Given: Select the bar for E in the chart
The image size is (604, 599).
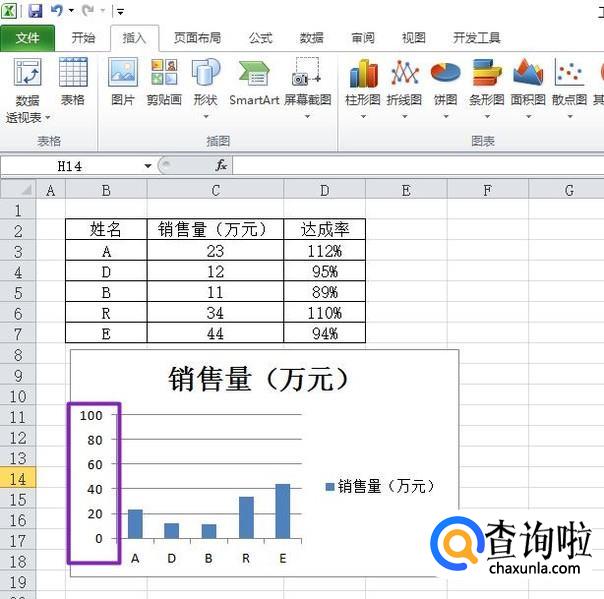Looking at the screenshot, I should (x=283, y=511).
